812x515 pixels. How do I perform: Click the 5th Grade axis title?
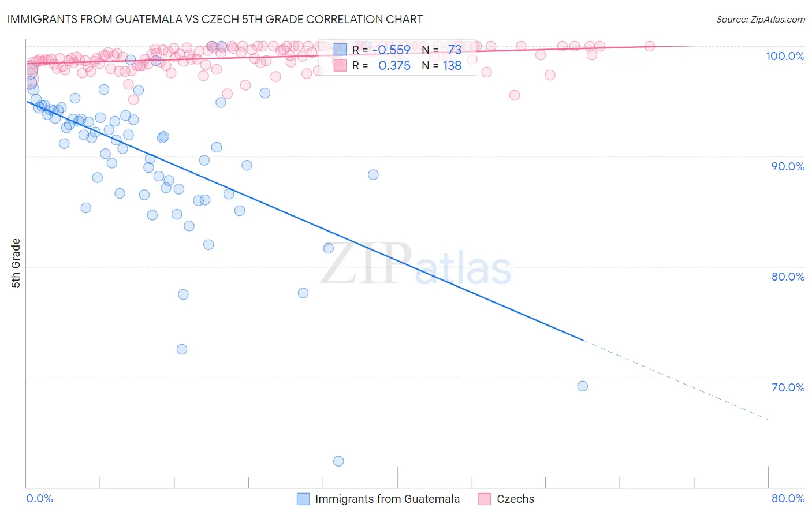click(16, 263)
